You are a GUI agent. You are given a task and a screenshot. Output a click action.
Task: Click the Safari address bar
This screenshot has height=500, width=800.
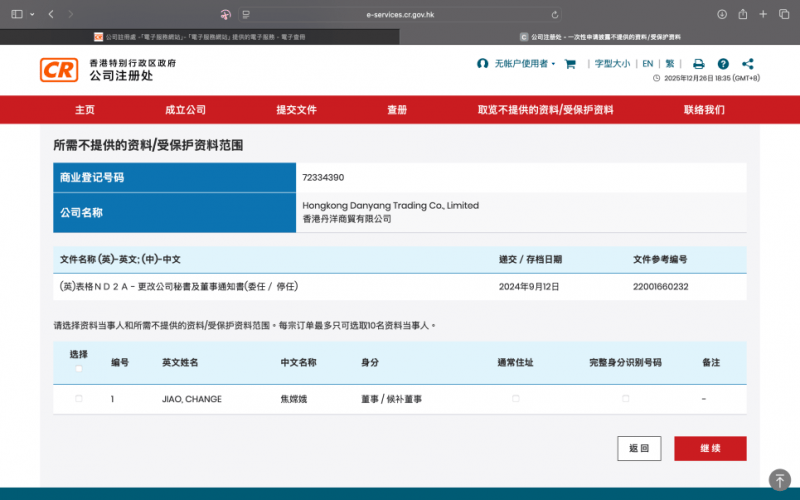click(x=400, y=14)
